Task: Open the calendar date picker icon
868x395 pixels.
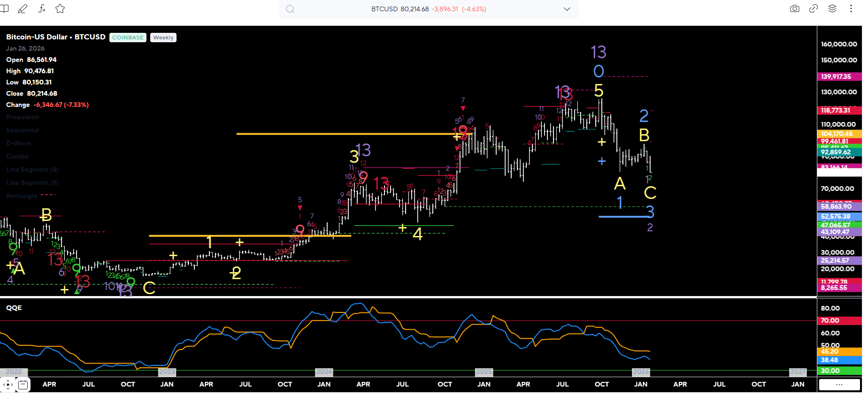Action: tap(23, 385)
